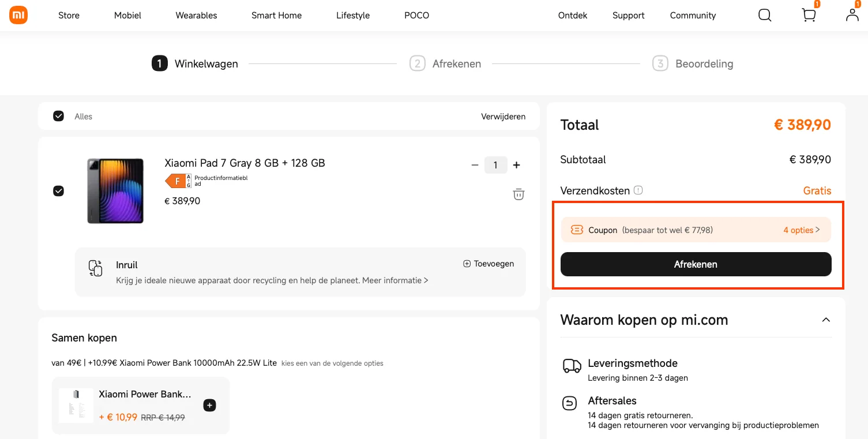Delete the Xiaomi Pad 7 via trash icon

(518, 194)
